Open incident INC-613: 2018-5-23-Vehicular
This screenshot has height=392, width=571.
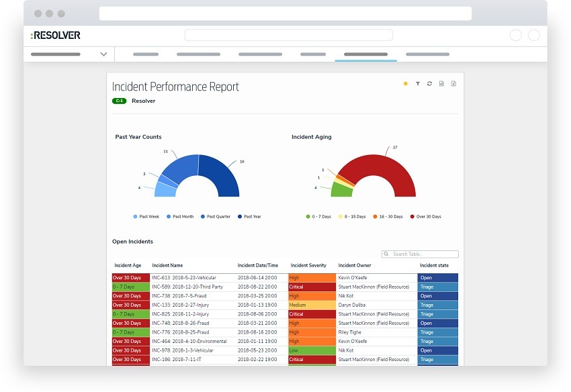pos(189,278)
